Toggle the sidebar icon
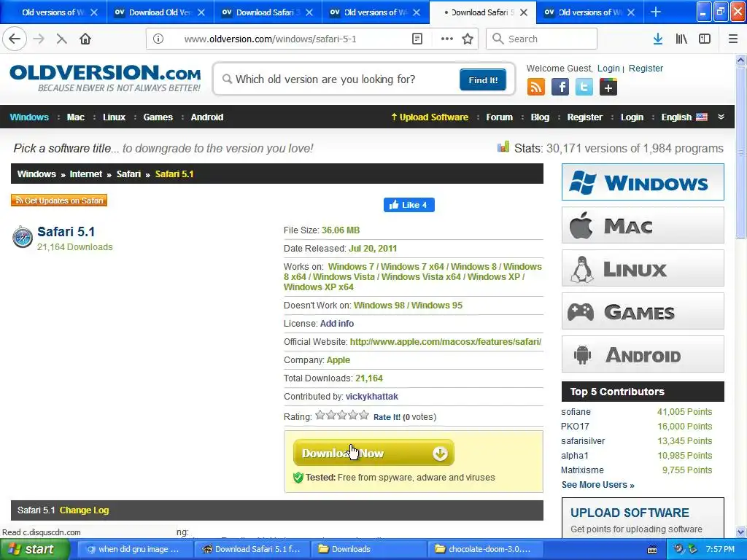Viewport: 747px width, 560px height. click(x=705, y=39)
